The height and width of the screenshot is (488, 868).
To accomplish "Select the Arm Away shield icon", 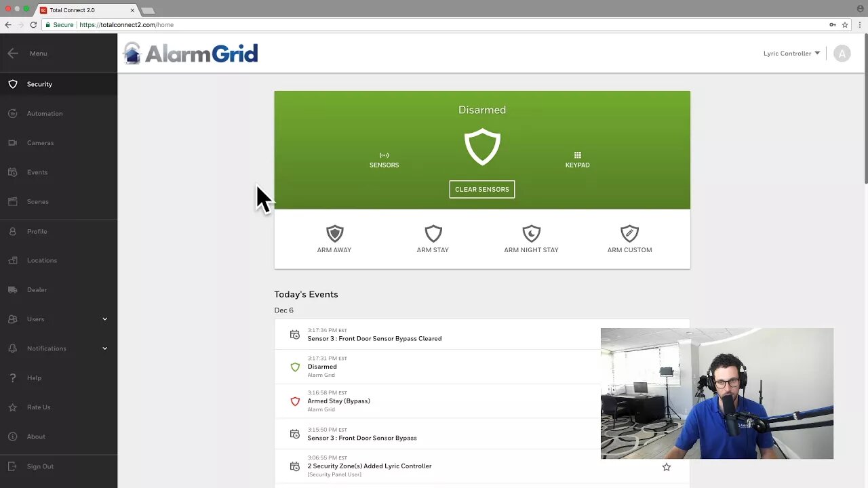I will click(334, 234).
